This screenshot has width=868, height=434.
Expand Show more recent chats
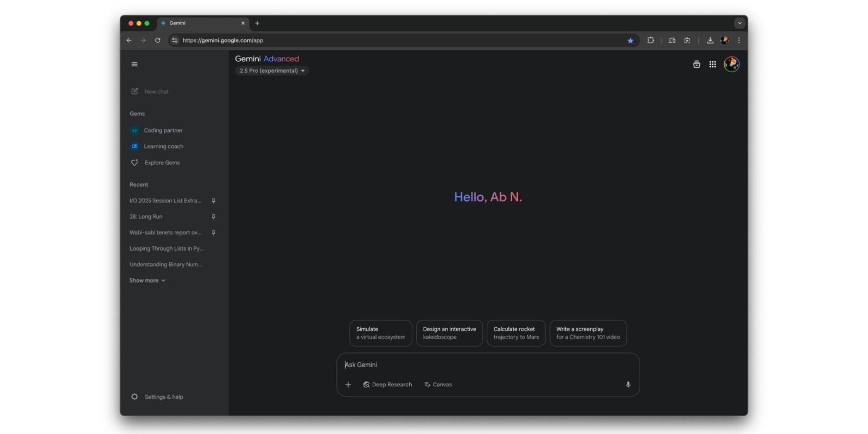pos(147,280)
